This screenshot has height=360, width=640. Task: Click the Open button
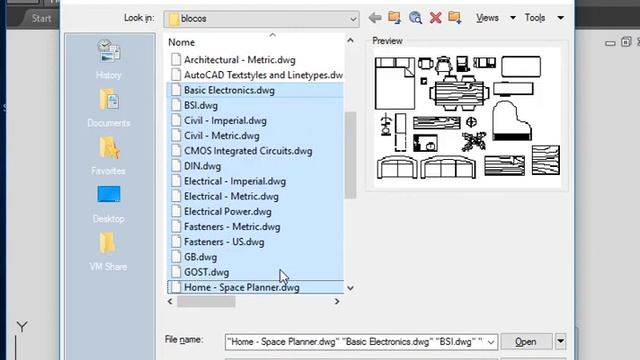pyautogui.click(x=526, y=342)
